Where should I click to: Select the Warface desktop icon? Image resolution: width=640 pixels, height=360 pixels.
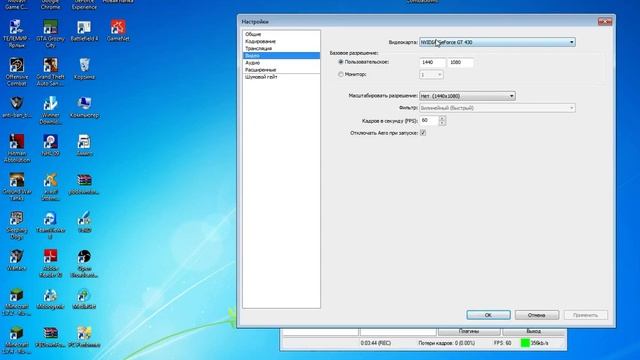(17, 260)
